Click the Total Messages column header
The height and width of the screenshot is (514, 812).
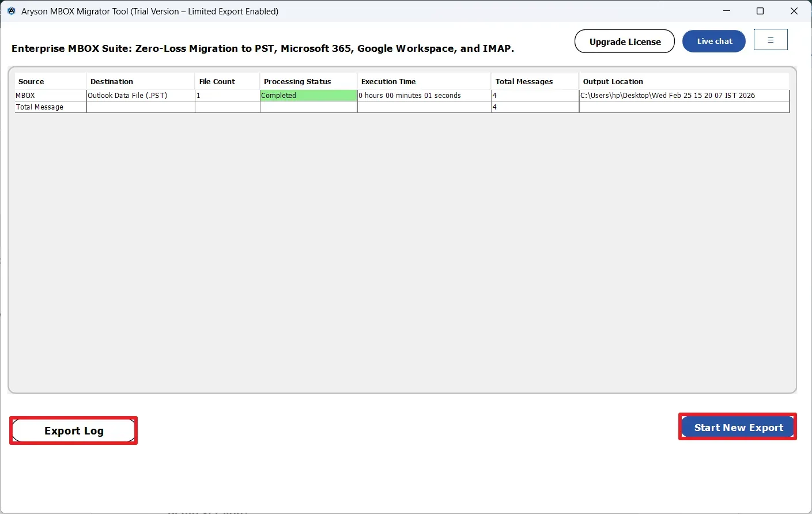535,81
